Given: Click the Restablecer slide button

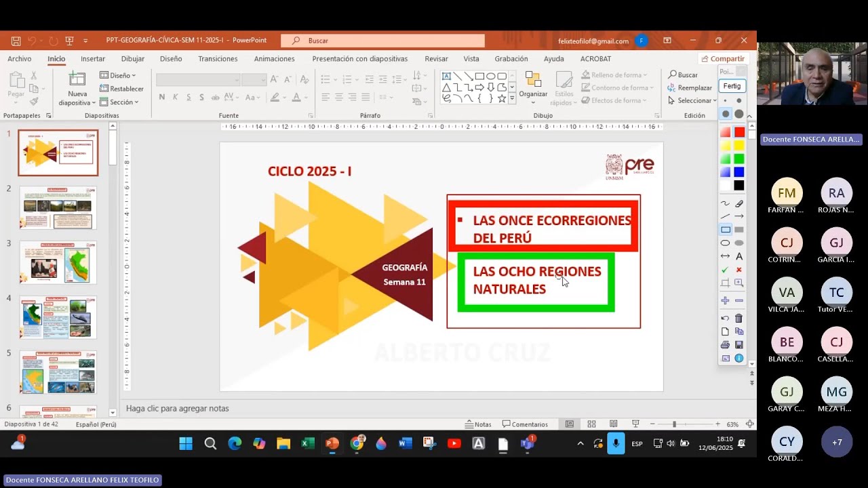Looking at the screenshot, I should tap(121, 89).
